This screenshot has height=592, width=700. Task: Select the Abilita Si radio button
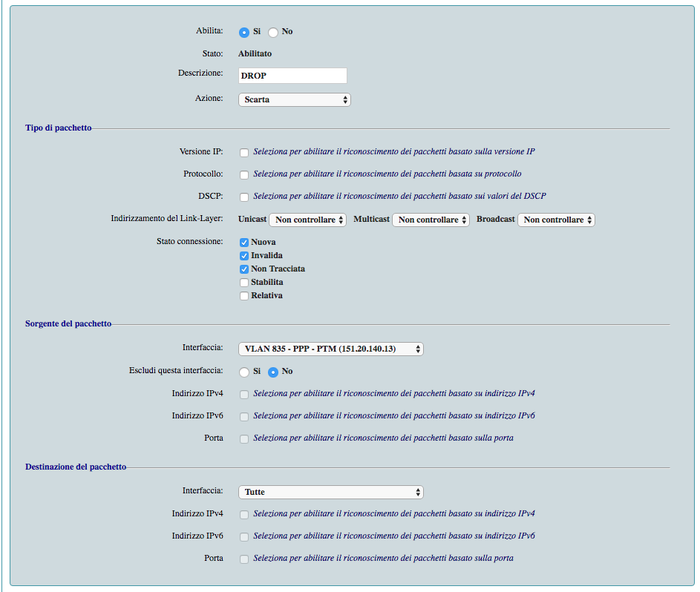coord(243,32)
